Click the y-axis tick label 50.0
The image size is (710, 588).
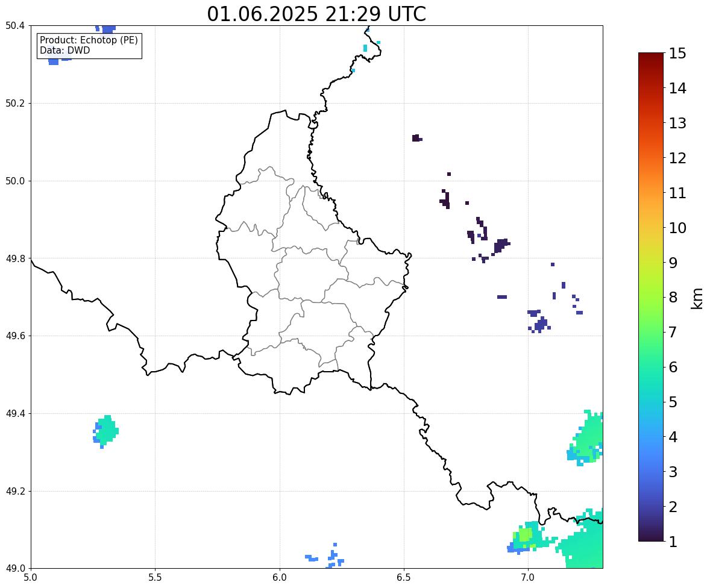[15, 181]
